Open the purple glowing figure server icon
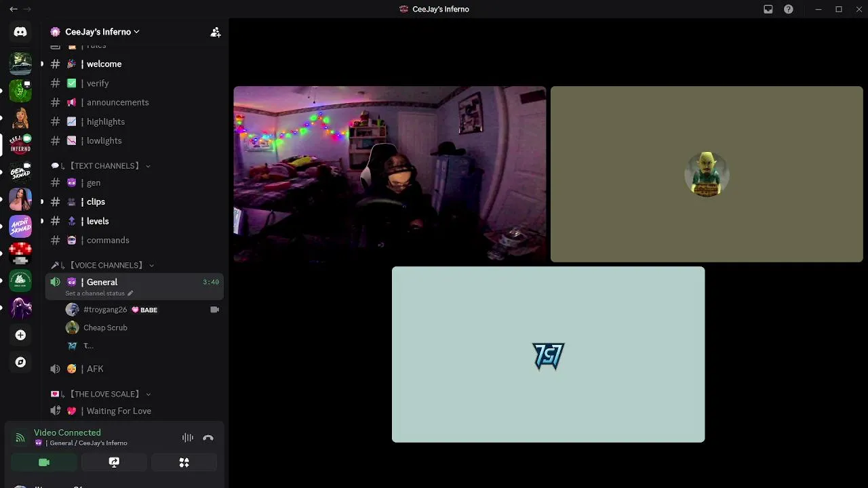 tap(20, 308)
